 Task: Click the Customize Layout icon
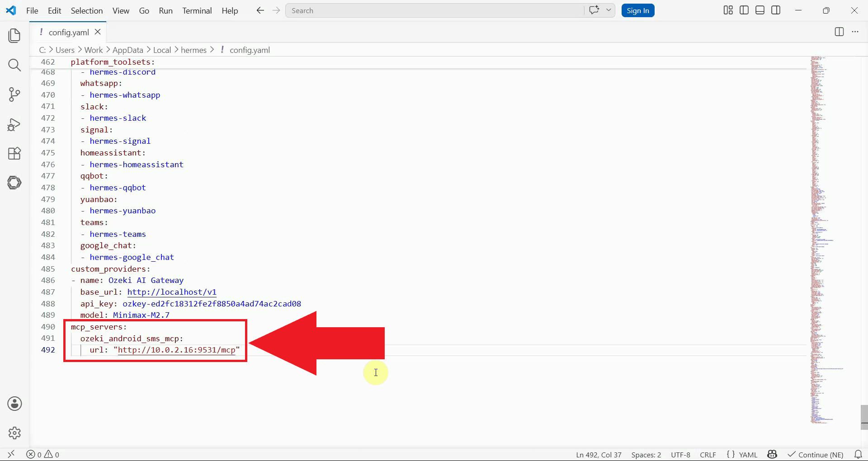pyautogui.click(x=728, y=10)
